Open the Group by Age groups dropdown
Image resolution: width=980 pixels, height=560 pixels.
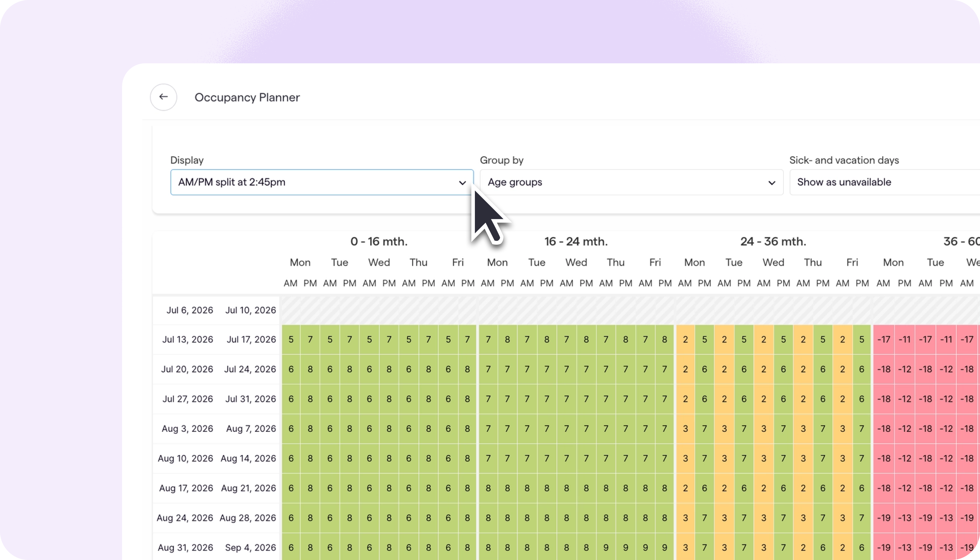pyautogui.click(x=631, y=182)
